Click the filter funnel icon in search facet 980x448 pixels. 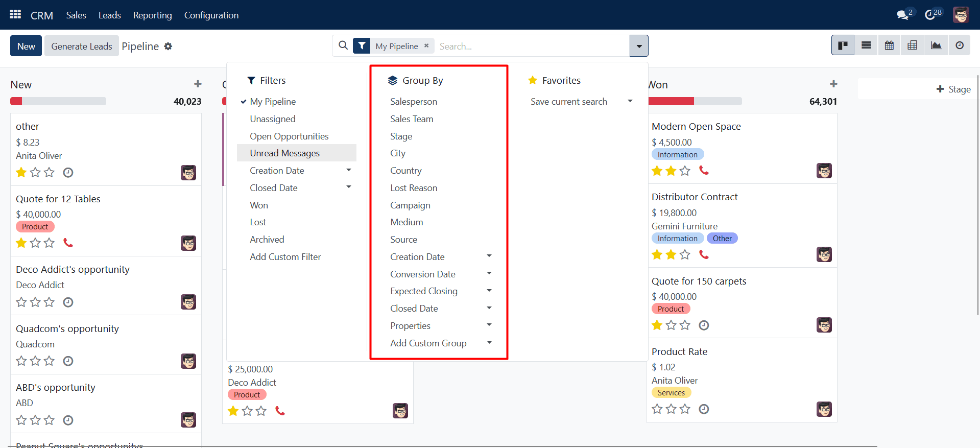(x=362, y=46)
